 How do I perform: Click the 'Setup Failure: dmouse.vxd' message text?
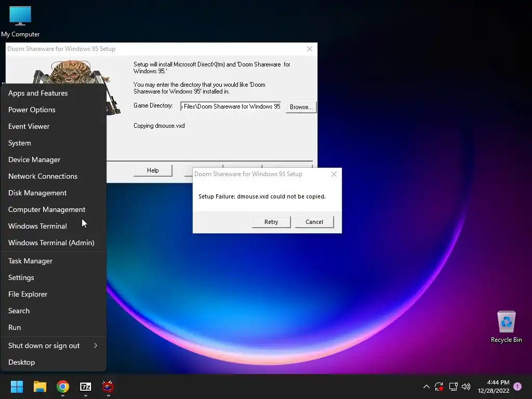[262, 196]
